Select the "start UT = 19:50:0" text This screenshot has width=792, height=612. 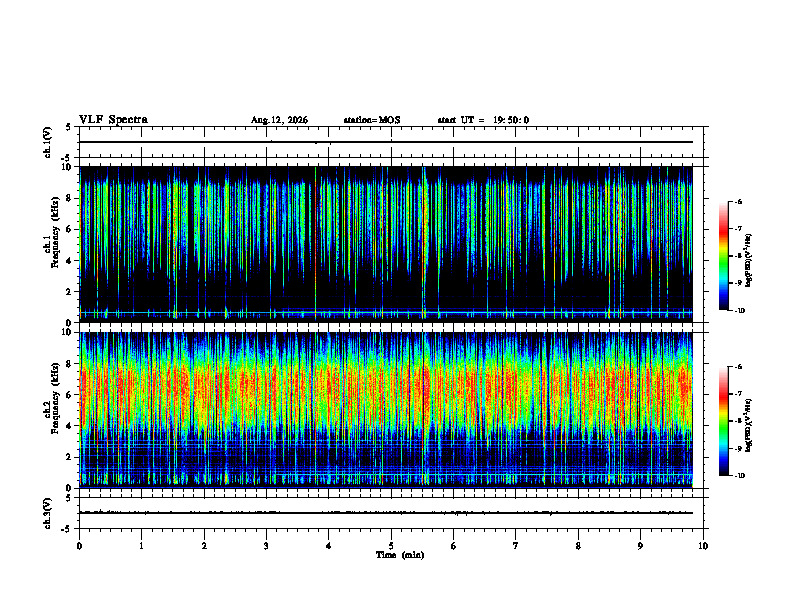pyautogui.click(x=483, y=120)
